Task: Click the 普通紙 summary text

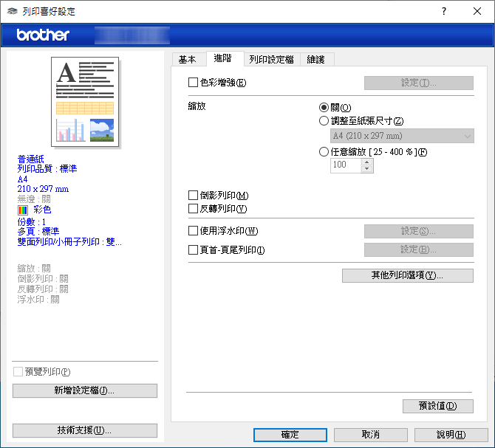Action: click(x=30, y=159)
